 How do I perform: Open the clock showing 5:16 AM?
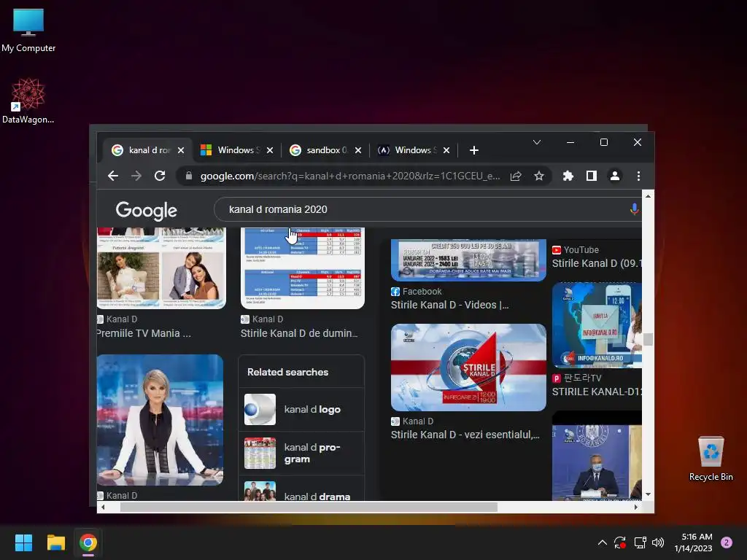[x=694, y=542]
